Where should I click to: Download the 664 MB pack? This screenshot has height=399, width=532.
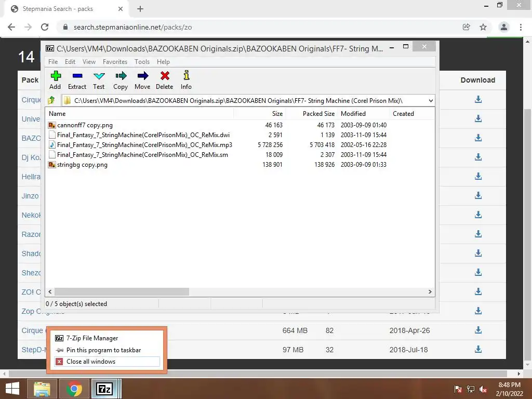point(478,330)
